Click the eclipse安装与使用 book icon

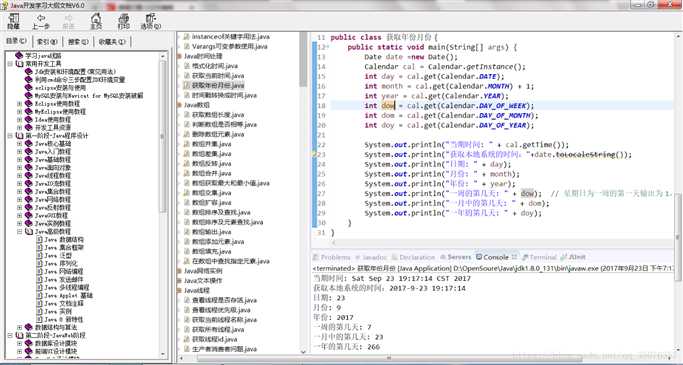tap(29, 88)
